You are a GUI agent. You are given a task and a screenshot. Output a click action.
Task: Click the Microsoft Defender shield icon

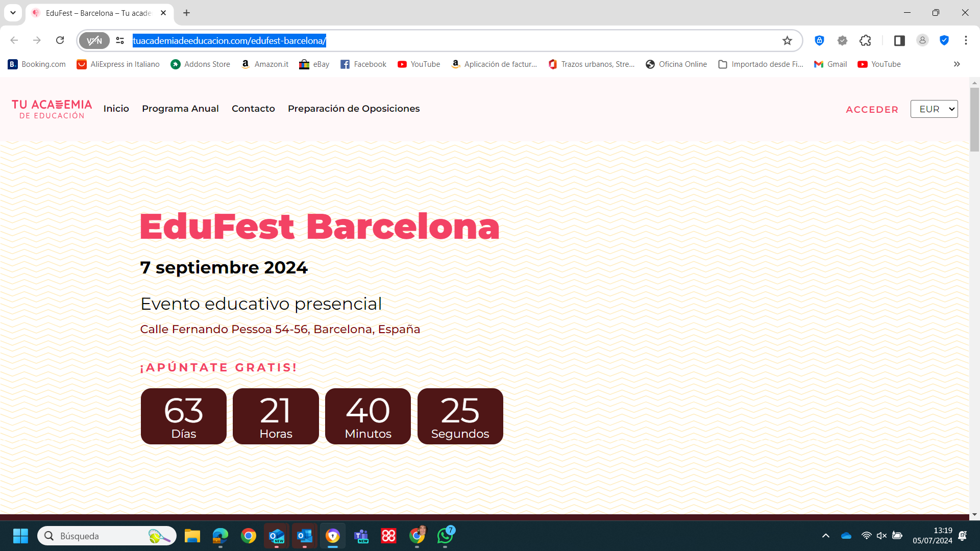pyautogui.click(x=945, y=40)
